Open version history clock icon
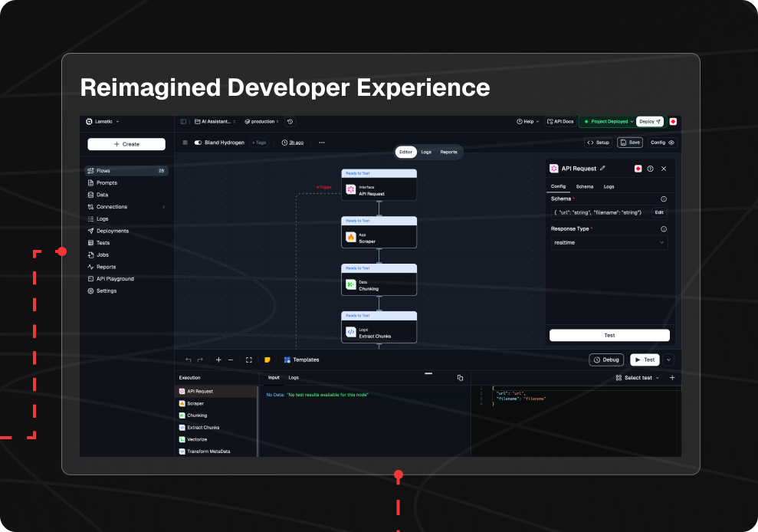Screen dimensions: 758x532 point(290,122)
